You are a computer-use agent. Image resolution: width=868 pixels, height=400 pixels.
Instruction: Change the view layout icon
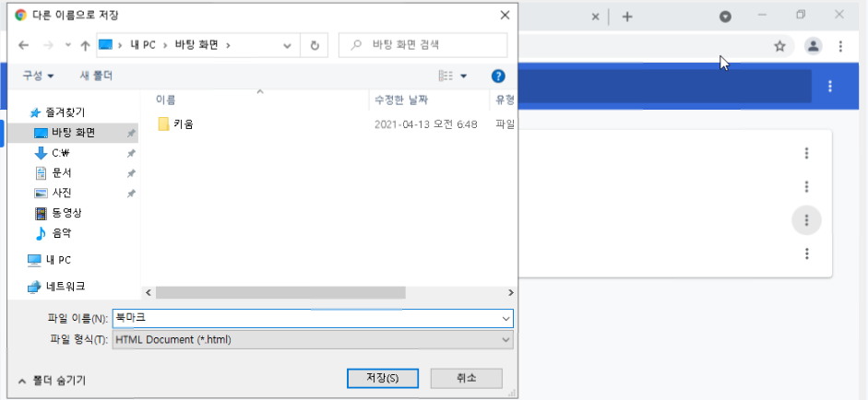pos(446,76)
